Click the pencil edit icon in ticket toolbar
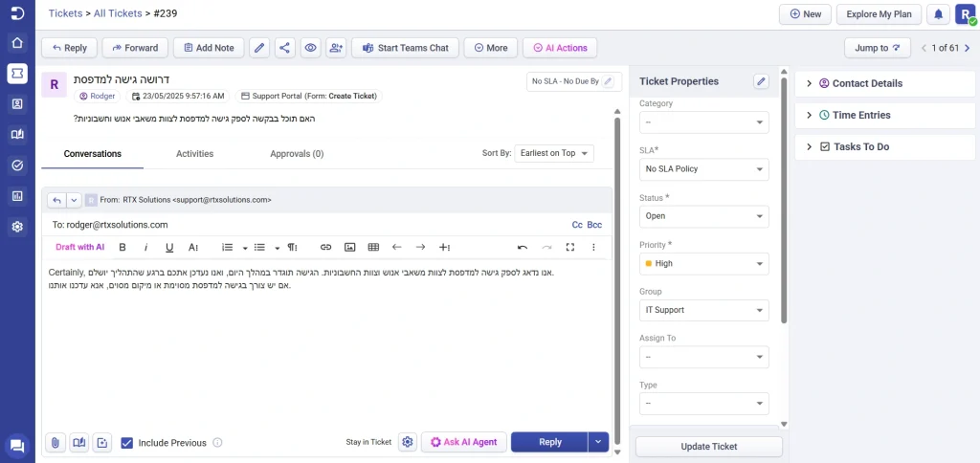980x463 pixels. coord(259,48)
